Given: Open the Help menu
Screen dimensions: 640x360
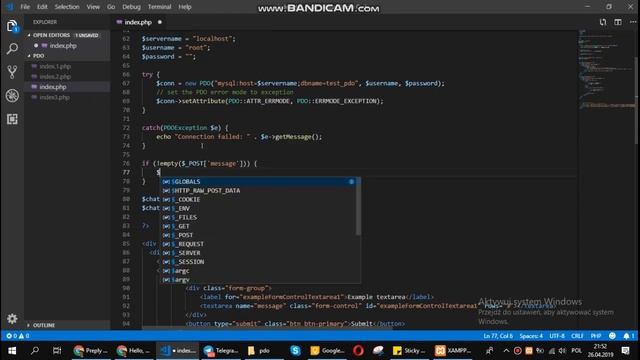Looking at the screenshot, I should click(x=184, y=7).
